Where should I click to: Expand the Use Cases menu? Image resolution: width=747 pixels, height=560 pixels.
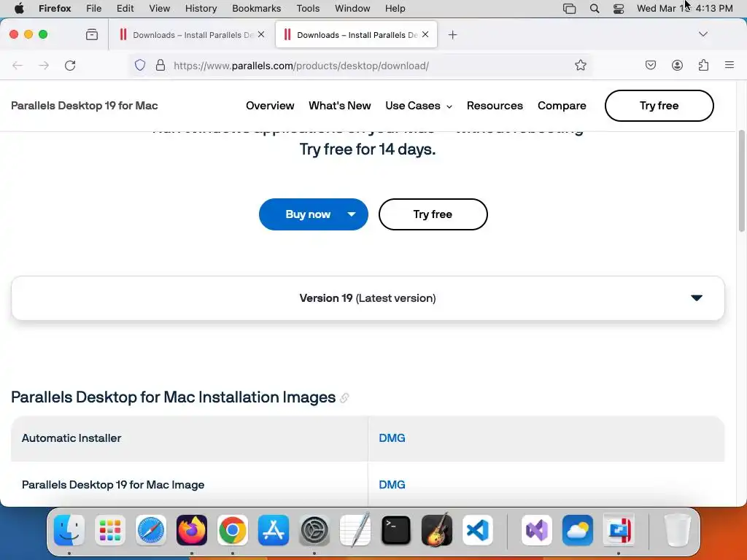pos(419,106)
